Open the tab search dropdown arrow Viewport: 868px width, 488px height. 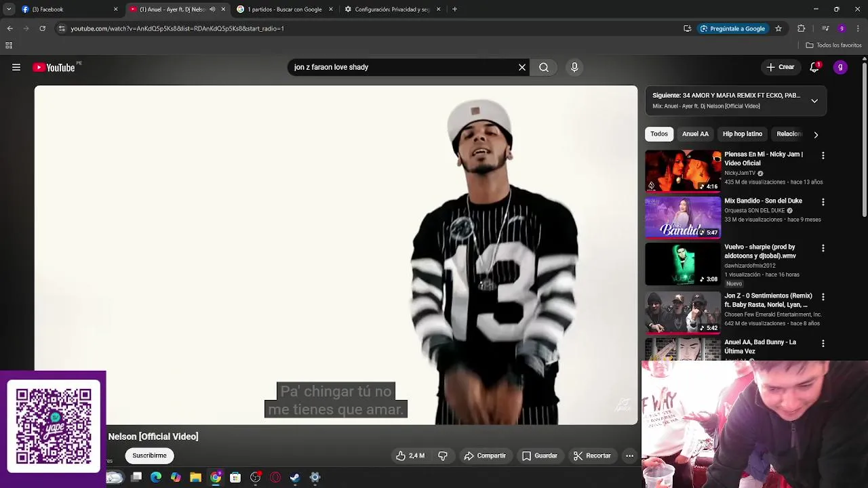(9, 9)
